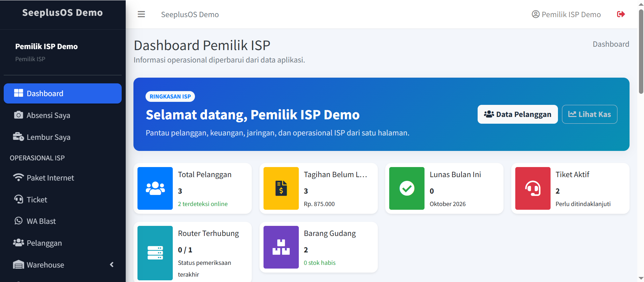This screenshot has height=282, width=644.
Task: Click the 'Perlu ditindaklanjuti' text
Action: click(583, 204)
